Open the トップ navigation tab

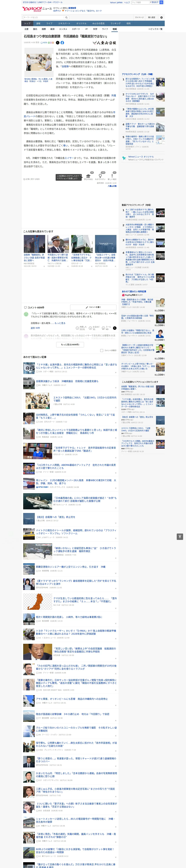(x=27, y=24)
